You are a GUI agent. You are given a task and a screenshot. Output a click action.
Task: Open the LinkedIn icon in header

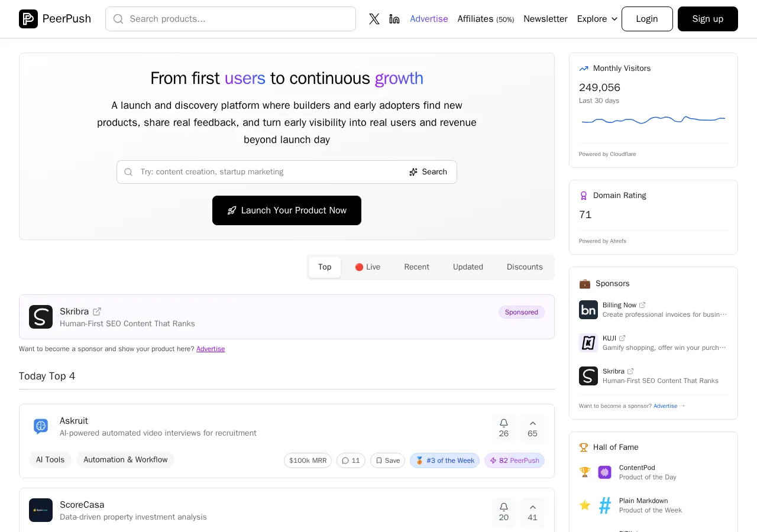394,19
